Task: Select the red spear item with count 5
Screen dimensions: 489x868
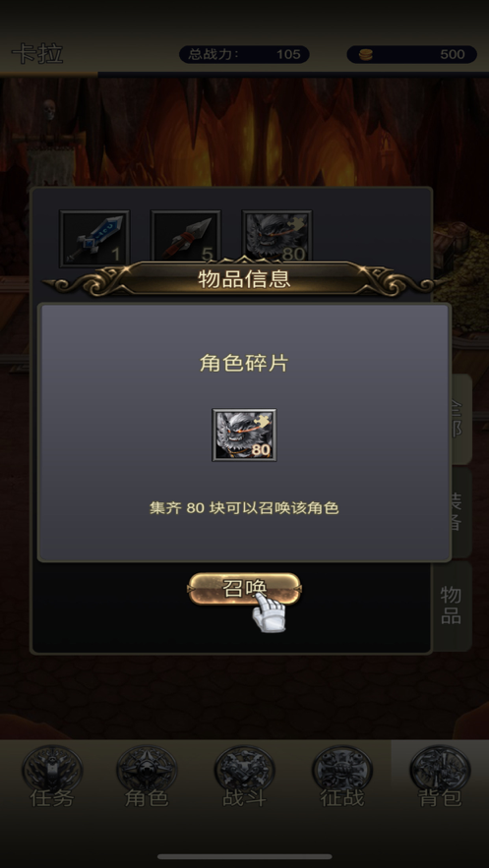Action: [x=186, y=239]
